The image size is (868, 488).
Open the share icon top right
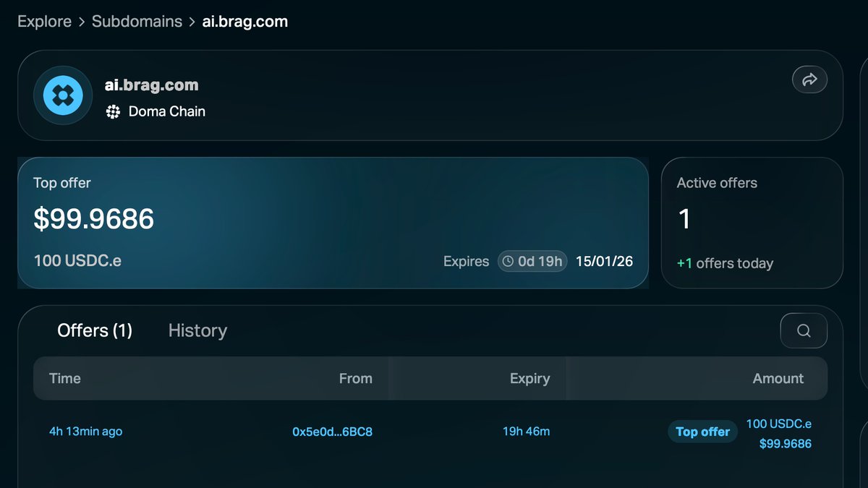click(809, 80)
